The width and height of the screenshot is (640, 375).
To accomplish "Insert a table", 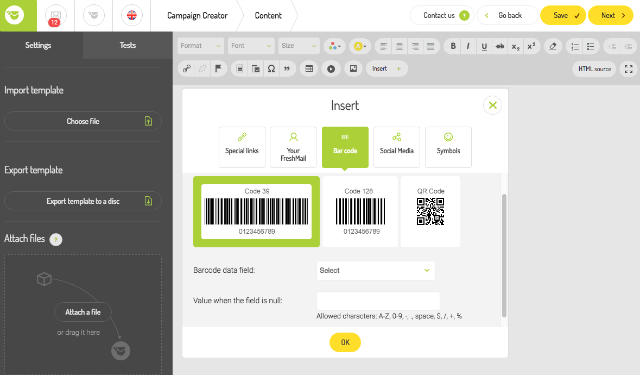I will pyautogui.click(x=309, y=69).
